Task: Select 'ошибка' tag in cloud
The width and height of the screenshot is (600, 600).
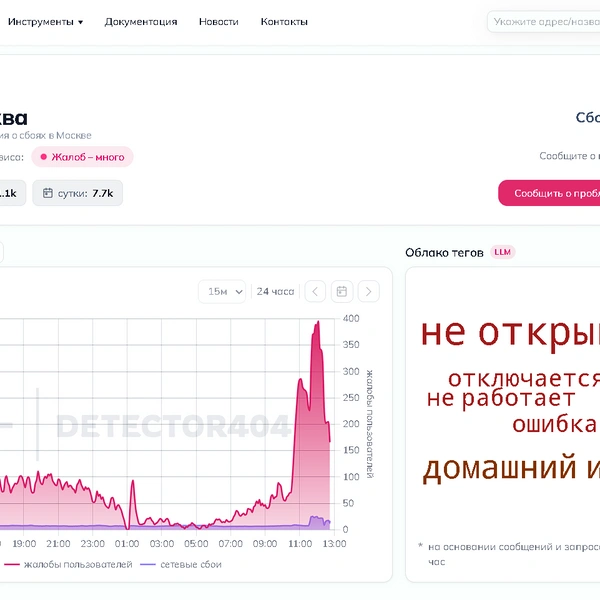Action: pyautogui.click(x=554, y=424)
